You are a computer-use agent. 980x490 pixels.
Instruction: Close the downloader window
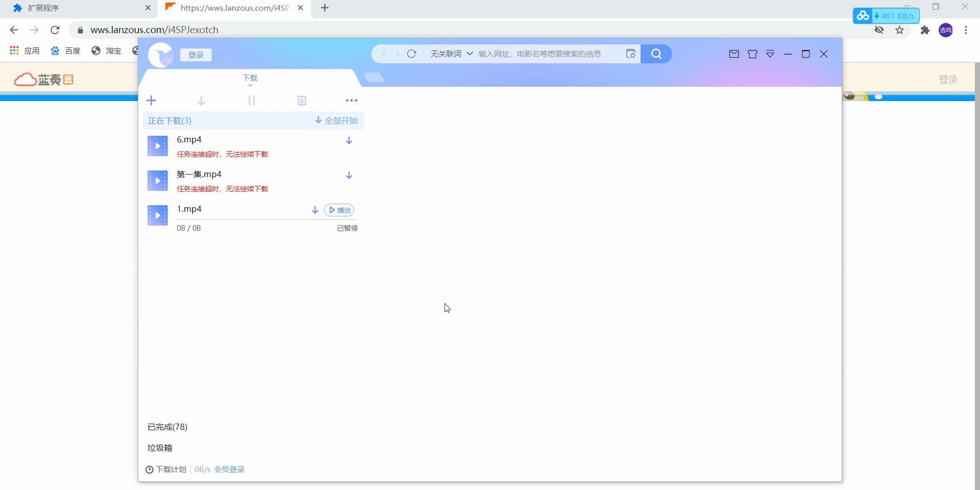[x=824, y=54]
